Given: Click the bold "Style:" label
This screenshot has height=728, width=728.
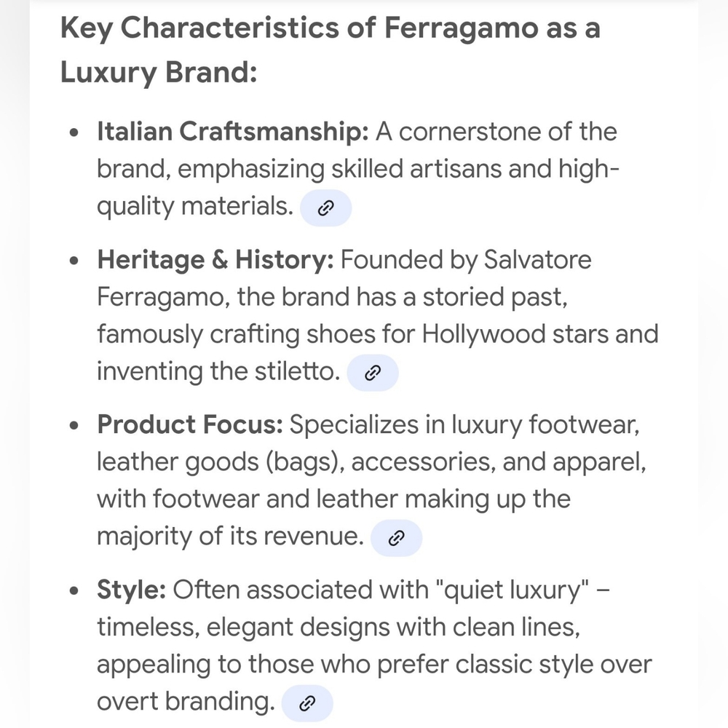Looking at the screenshot, I should tap(131, 590).
